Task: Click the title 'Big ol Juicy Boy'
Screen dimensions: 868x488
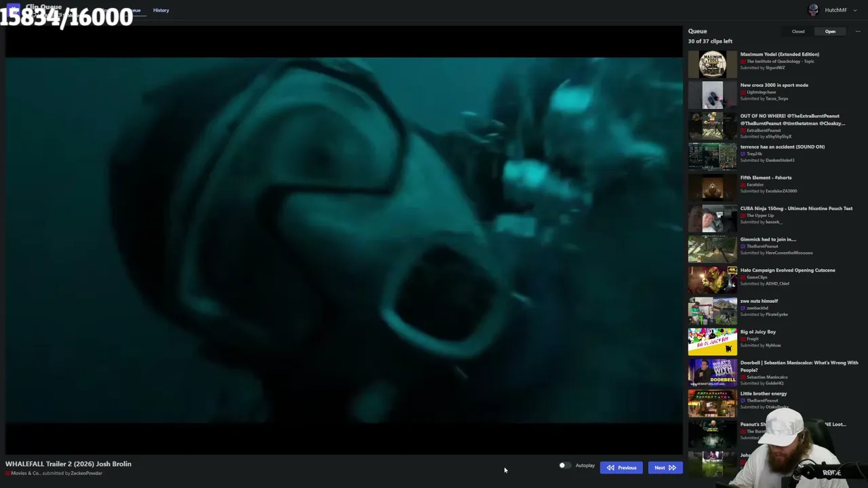Action: click(x=758, y=332)
